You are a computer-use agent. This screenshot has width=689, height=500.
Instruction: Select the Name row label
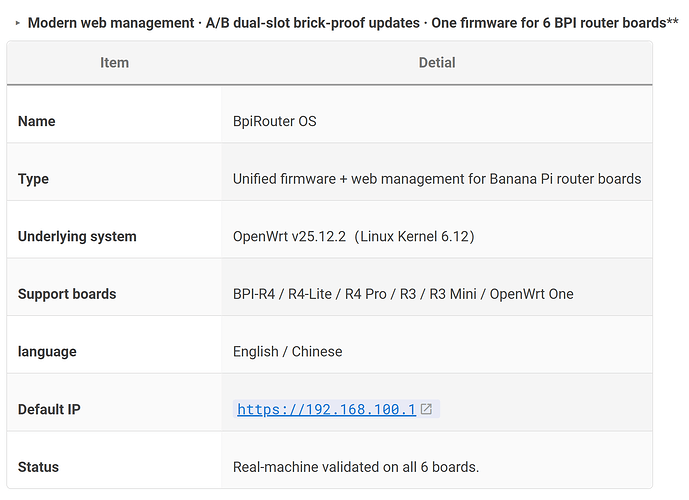click(36, 121)
